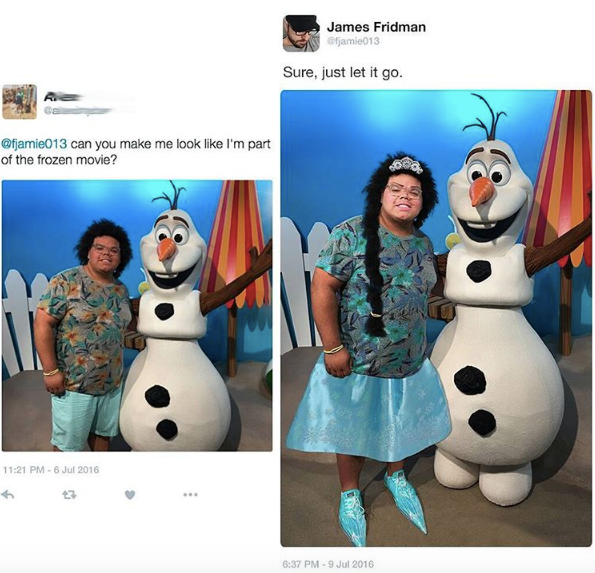
Task: Click Olaf's carrot nose in original photo
Action: click(167, 249)
